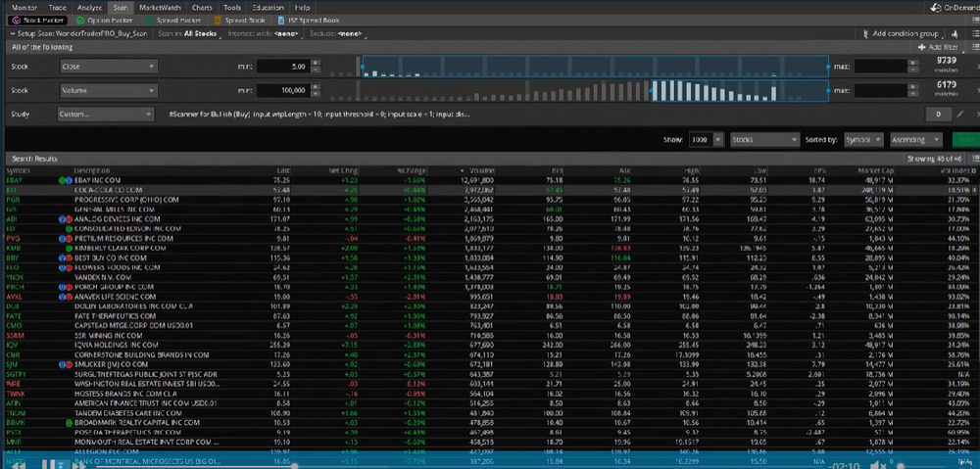Image resolution: width=980 pixels, height=469 pixels.
Task: Select the YANDEX N.V. COM row
Action: [x=490, y=277]
